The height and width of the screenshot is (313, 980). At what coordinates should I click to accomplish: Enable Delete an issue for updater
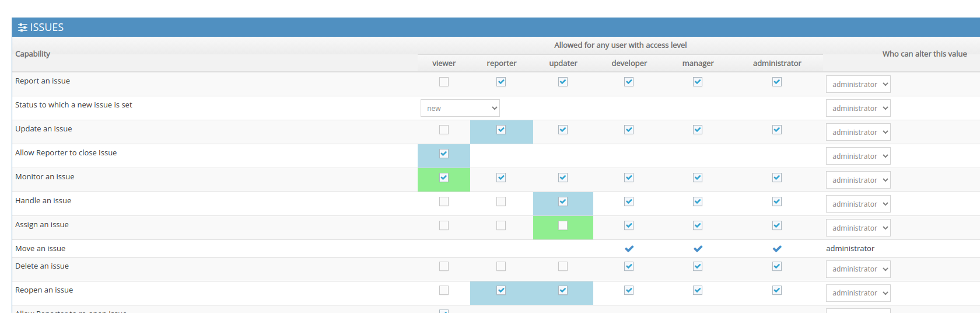point(563,266)
